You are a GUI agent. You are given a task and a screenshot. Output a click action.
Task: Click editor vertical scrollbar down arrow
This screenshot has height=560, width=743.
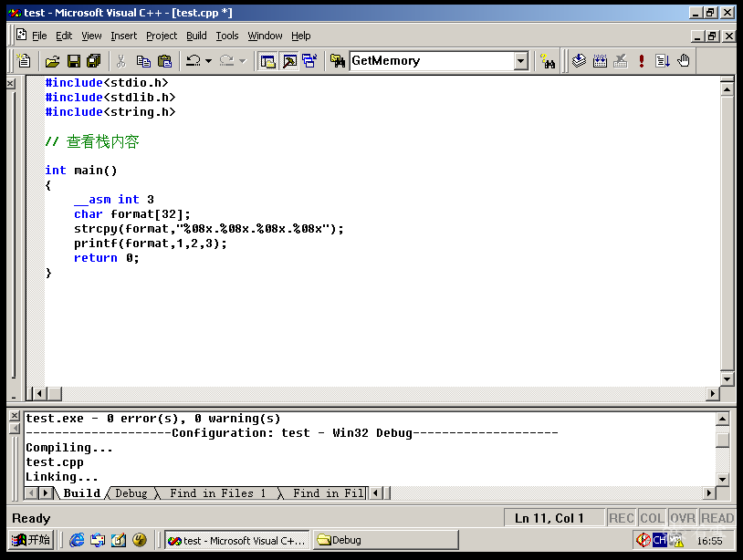[x=727, y=379]
